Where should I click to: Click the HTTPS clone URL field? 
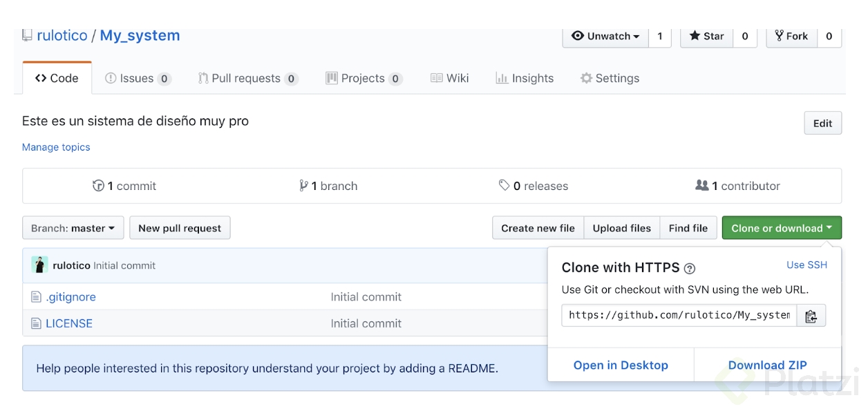pos(679,316)
